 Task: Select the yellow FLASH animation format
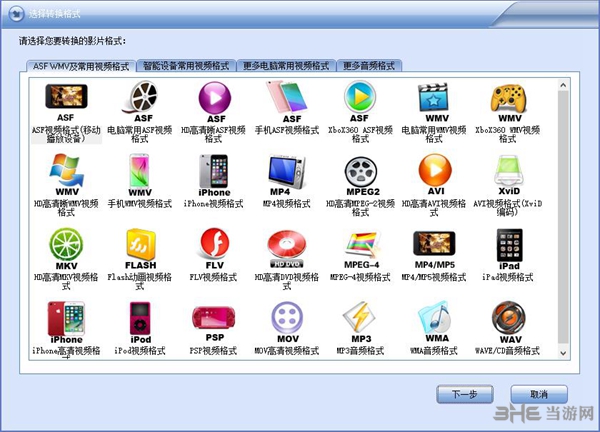(x=140, y=259)
